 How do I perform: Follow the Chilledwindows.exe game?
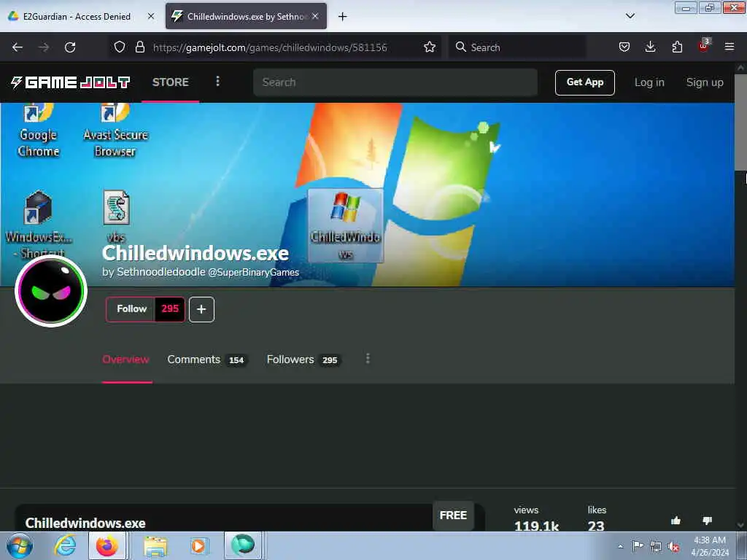131,309
